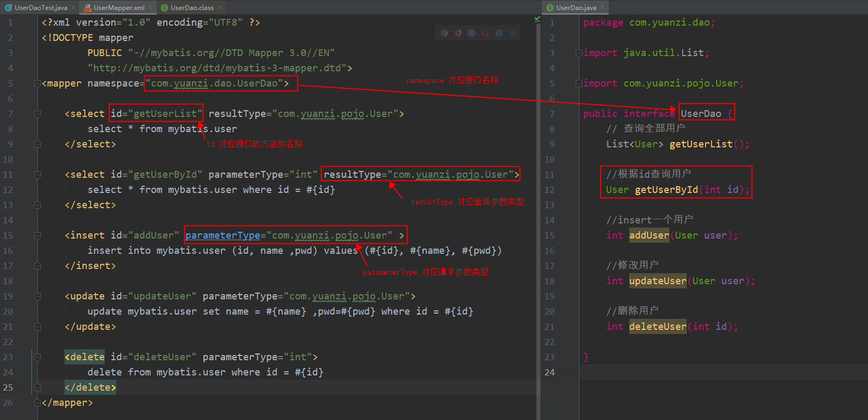Click the id="updateUser" attribute

[153, 296]
